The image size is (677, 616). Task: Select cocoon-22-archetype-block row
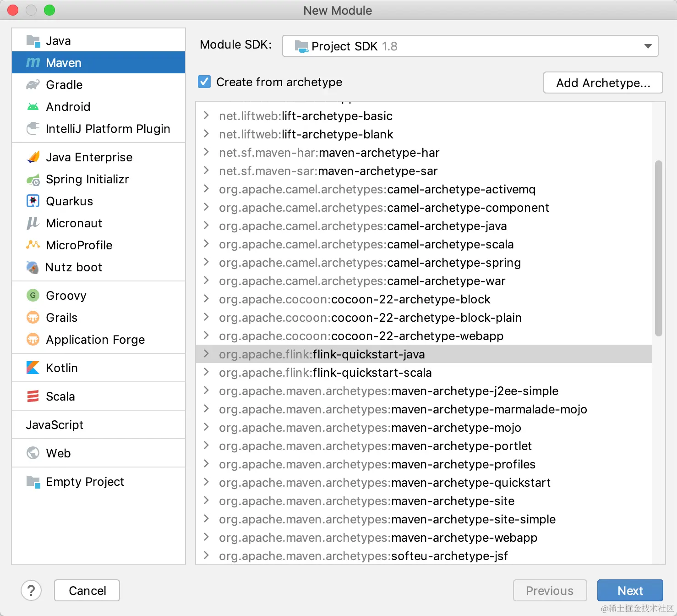424,299
